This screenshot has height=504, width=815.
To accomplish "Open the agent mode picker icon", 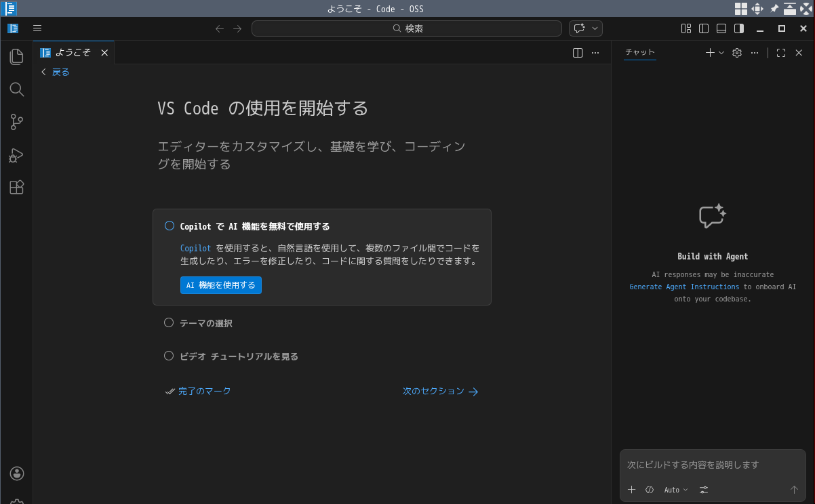I will [x=650, y=490].
